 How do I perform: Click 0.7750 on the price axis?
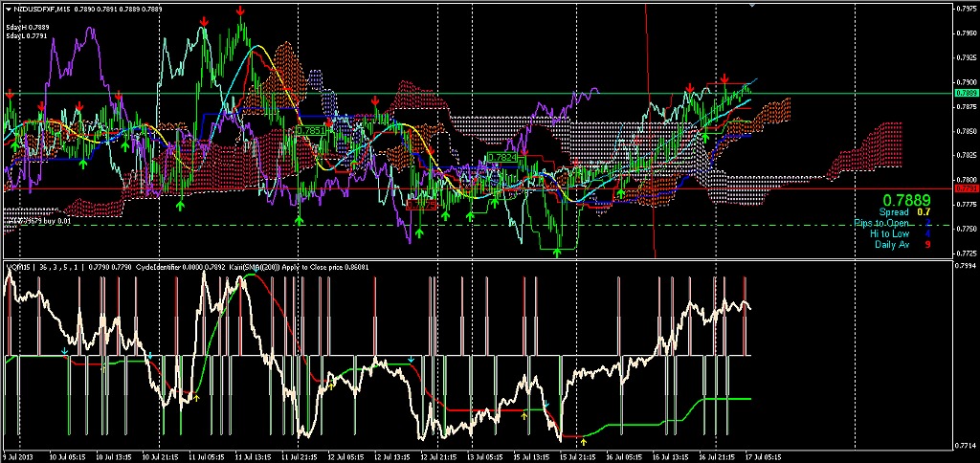coord(967,230)
